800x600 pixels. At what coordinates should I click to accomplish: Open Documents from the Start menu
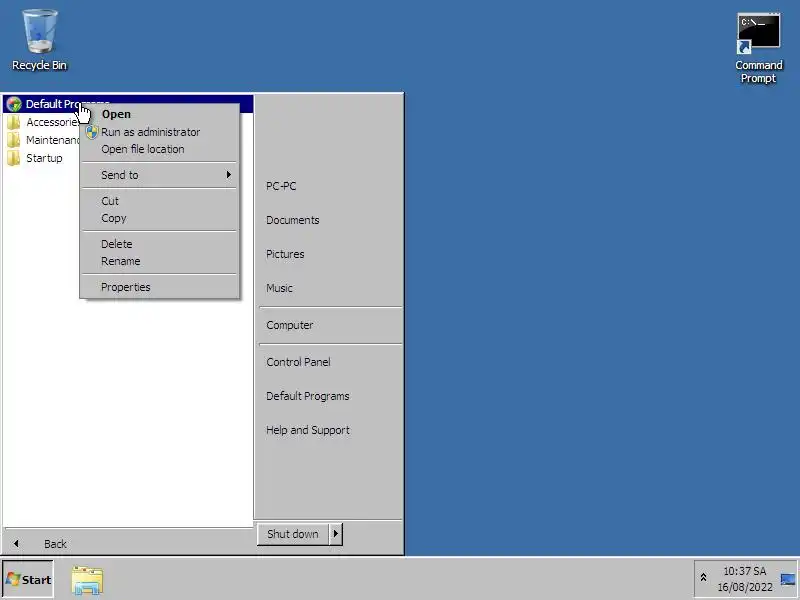293,220
